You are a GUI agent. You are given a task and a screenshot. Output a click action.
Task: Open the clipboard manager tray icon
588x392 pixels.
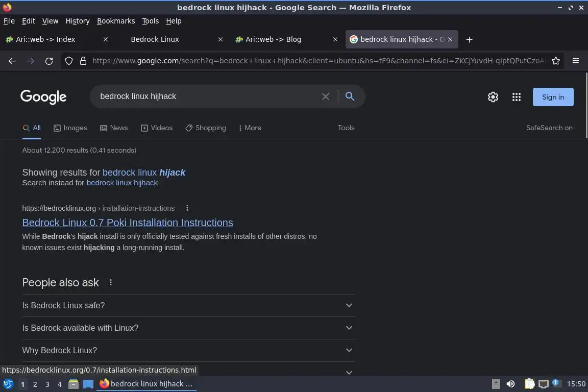pyautogui.click(x=529, y=384)
